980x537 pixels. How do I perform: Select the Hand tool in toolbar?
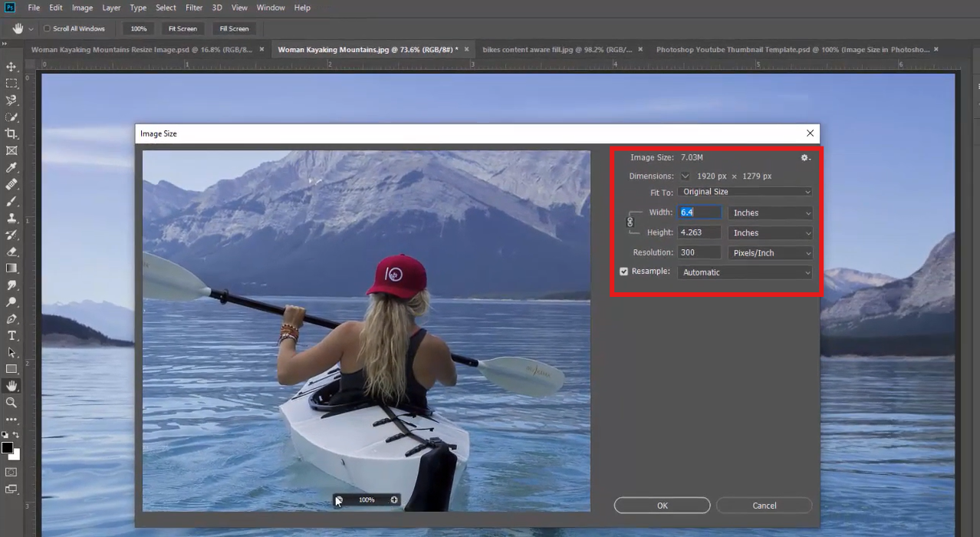(12, 386)
